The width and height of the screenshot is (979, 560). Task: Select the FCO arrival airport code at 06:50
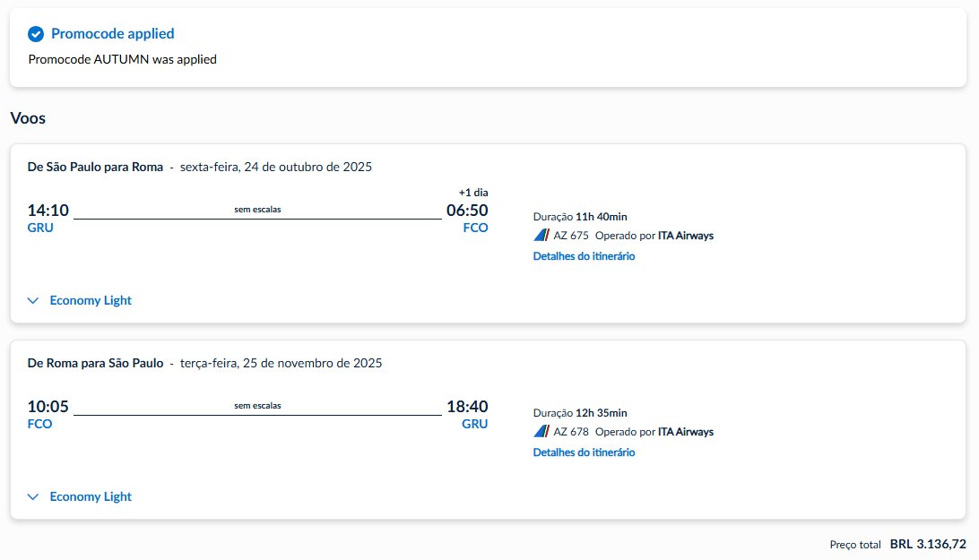click(475, 228)
